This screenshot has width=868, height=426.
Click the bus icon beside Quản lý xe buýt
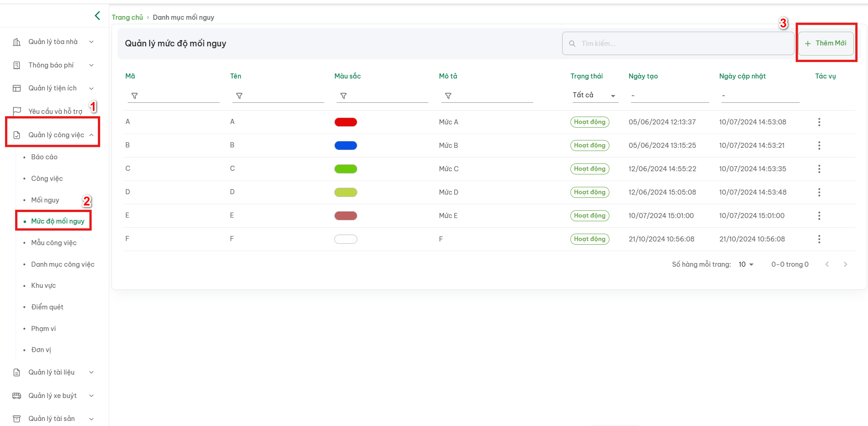point(17,396)
